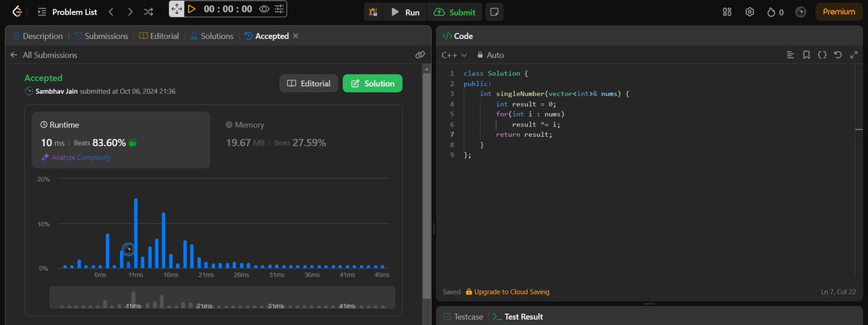Maximize editor with expand icon
The width and height of the screenshot is (868, 325).
(x=853, y=55)
